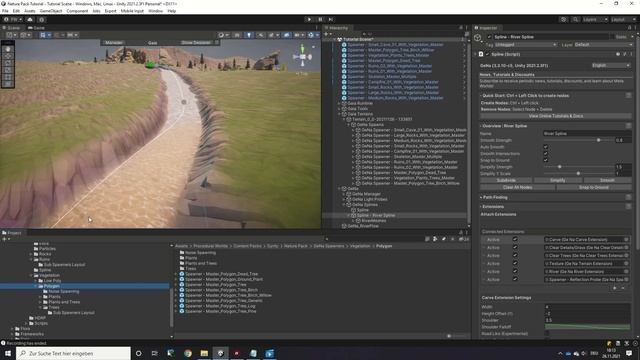Toggle the Auto Smooth checkbox
The height and width of the screenshot is (360, 640).
546,147
